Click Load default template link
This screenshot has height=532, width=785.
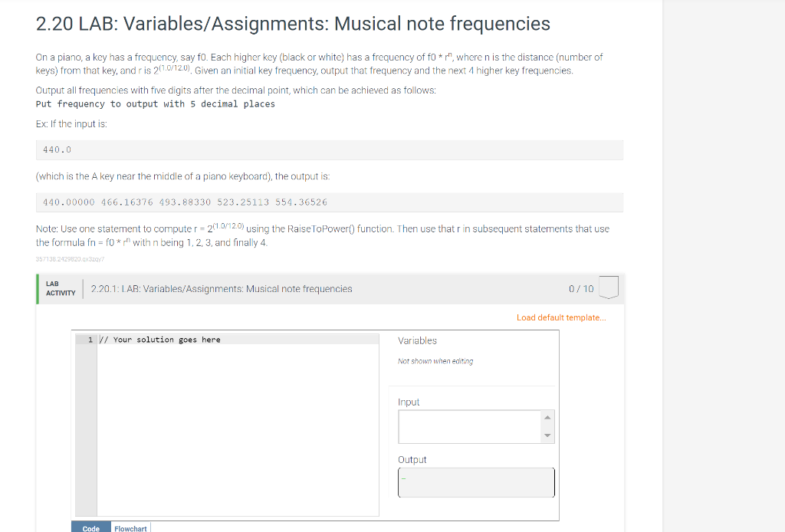point(561,317)
